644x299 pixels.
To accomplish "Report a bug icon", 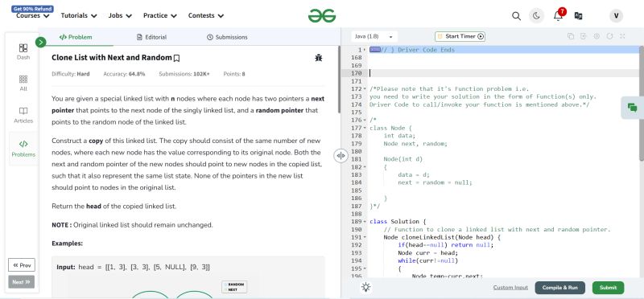I will pyautogui.click(x=318, y=58).
